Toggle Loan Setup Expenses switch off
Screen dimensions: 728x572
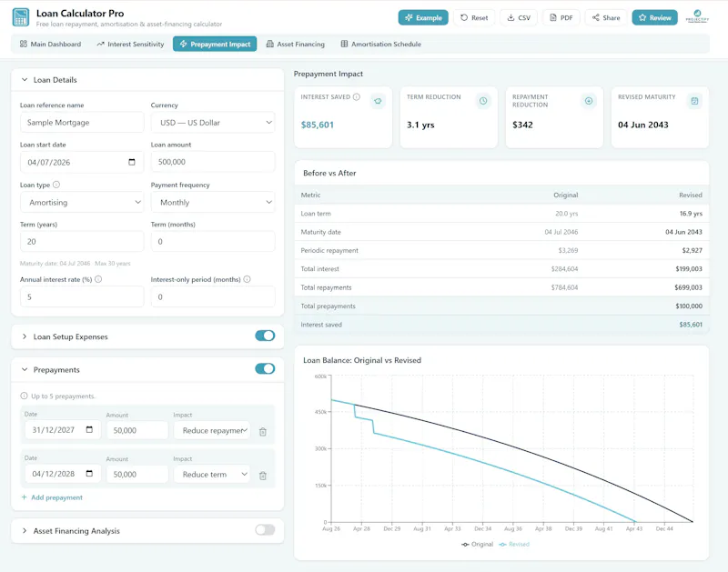265,336
